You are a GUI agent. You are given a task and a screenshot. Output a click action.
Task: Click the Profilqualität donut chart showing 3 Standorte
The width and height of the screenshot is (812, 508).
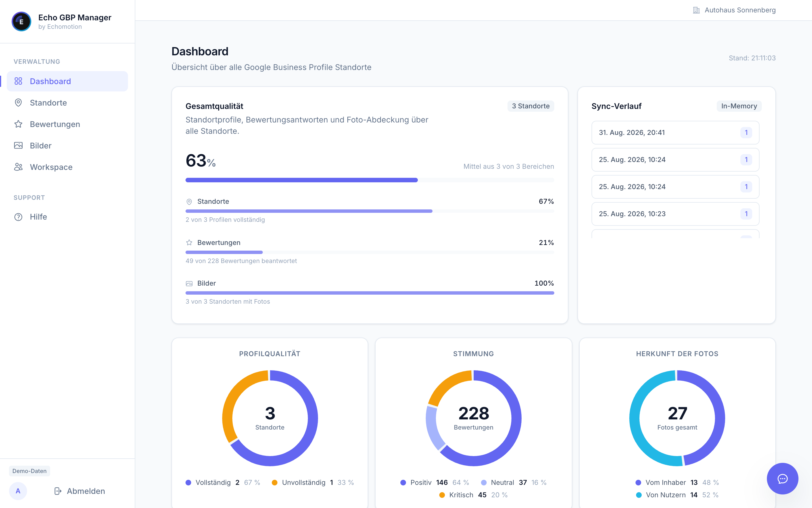(x=270, y=418)
